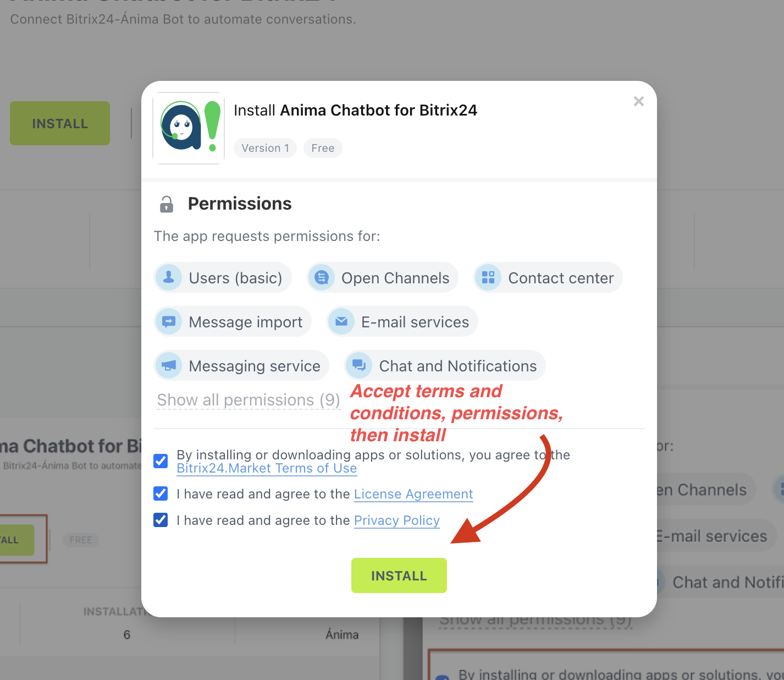The image size is (784, 680).
Task: Close the install dialog with X
Action: tap(638, 101)
